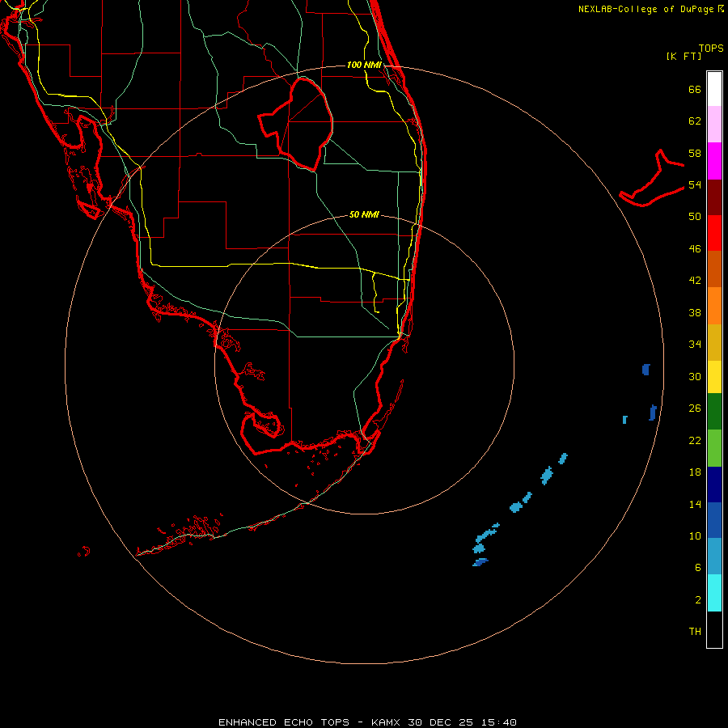Select the dark red (maroon) legend swatch

pos(714,197)
